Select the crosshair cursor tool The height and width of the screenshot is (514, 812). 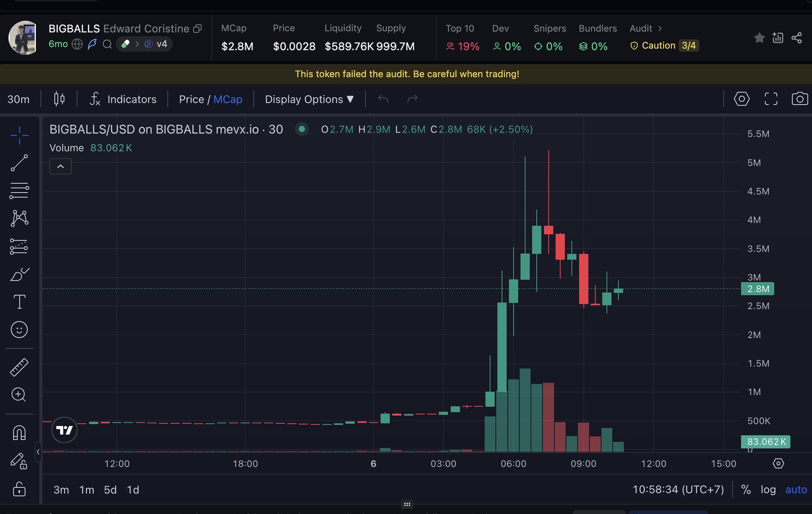pyautogui.click(x=19, y=135)
